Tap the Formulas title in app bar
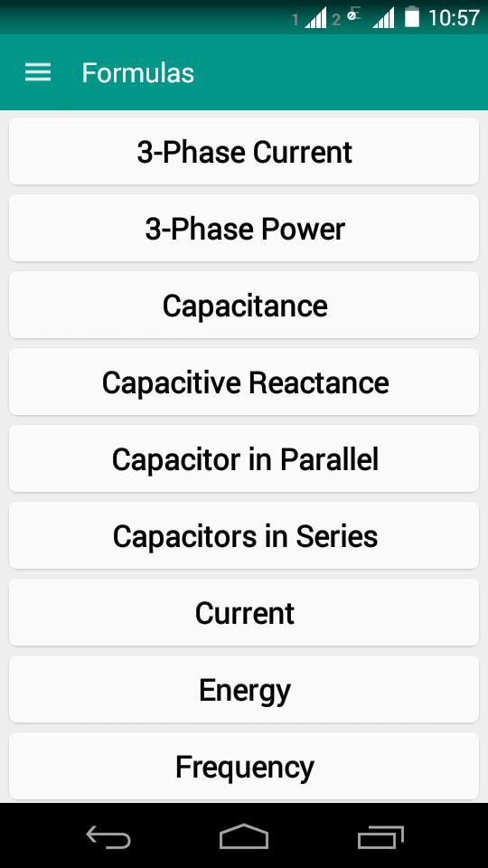488x868 pixels. (137, 73)
